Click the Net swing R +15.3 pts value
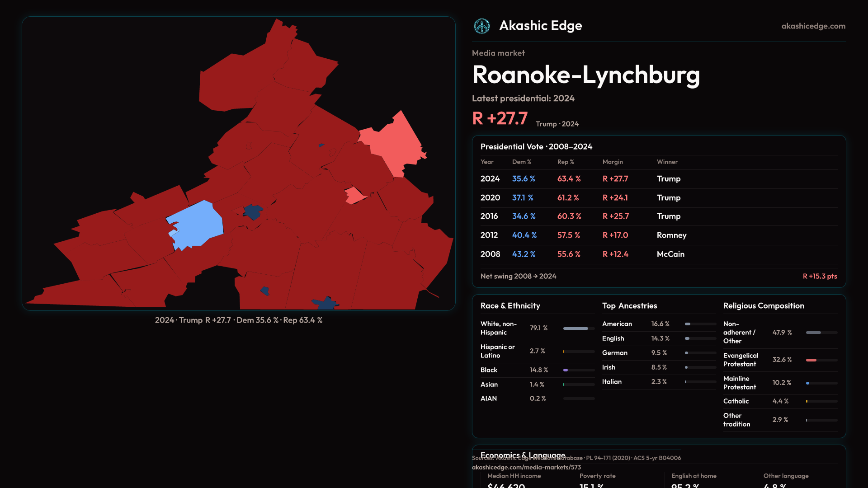The image size is (868, 488). pos(819,276)
